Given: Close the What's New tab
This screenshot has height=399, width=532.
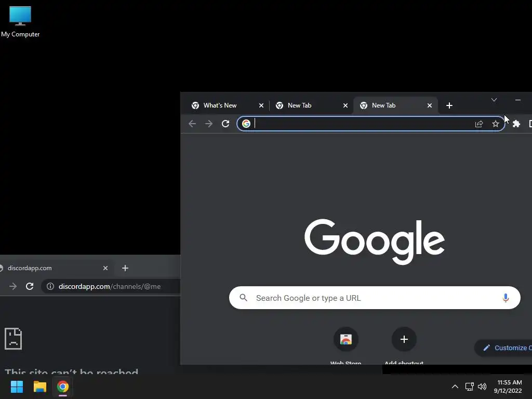Looking at the screenshot, I should coord(261,105).
